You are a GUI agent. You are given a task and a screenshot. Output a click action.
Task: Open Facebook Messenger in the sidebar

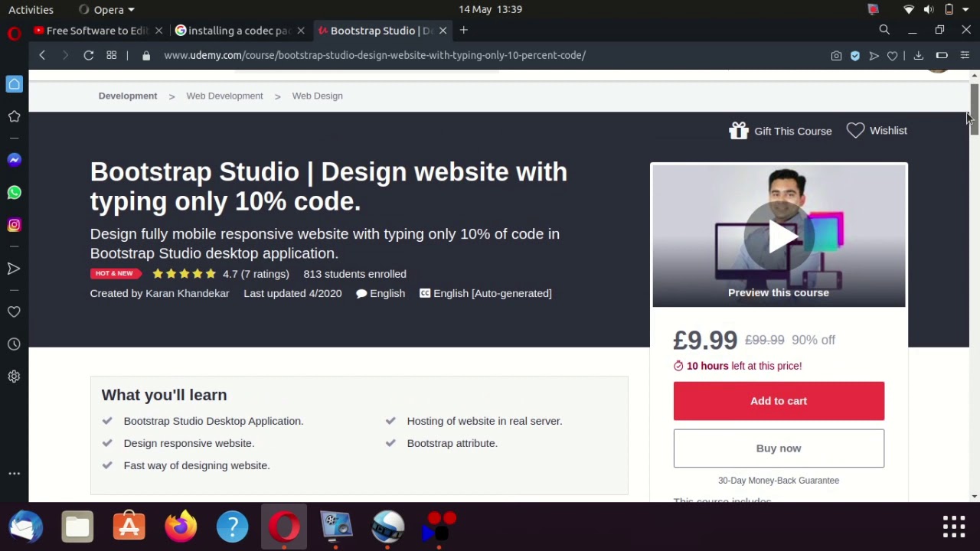[x=14, y=160]
